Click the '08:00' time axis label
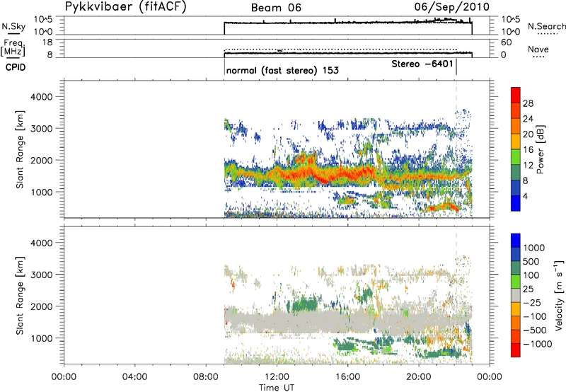Screen dimensions: 566x392 pyautogui.click(x=206, y=376)
